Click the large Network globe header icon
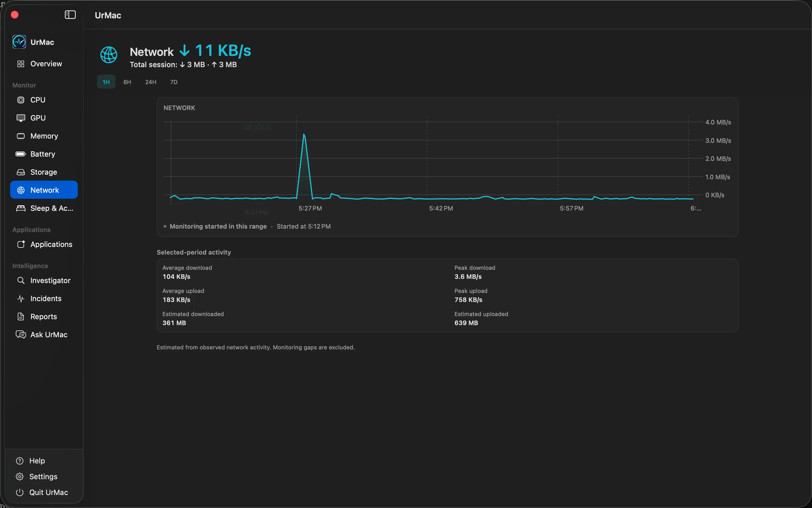812x508 pixels. (109, 55)
